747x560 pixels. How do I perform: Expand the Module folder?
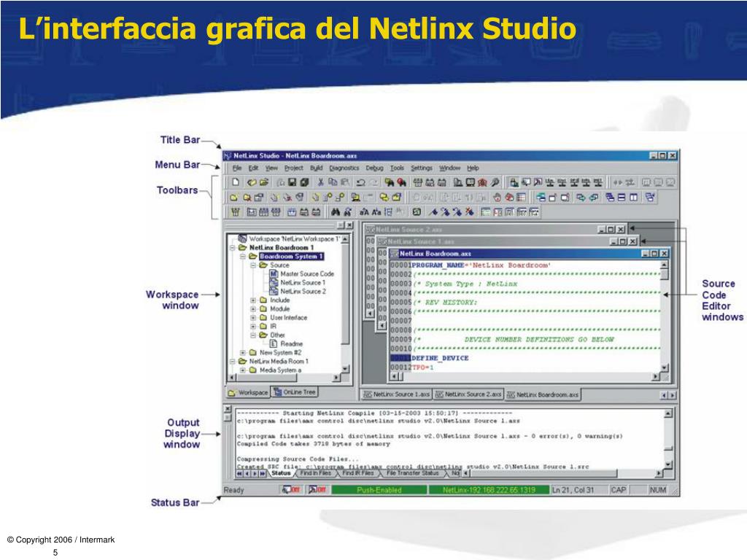pyautogui.click(x=253, y=308)
